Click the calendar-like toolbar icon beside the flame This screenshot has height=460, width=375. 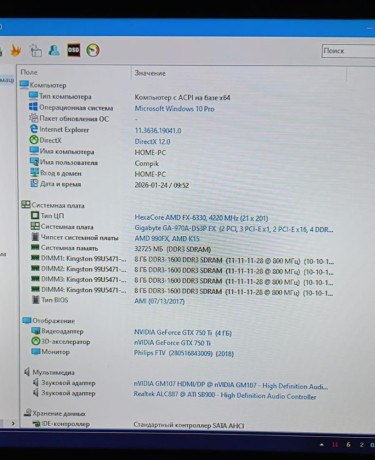pos(35,50)
